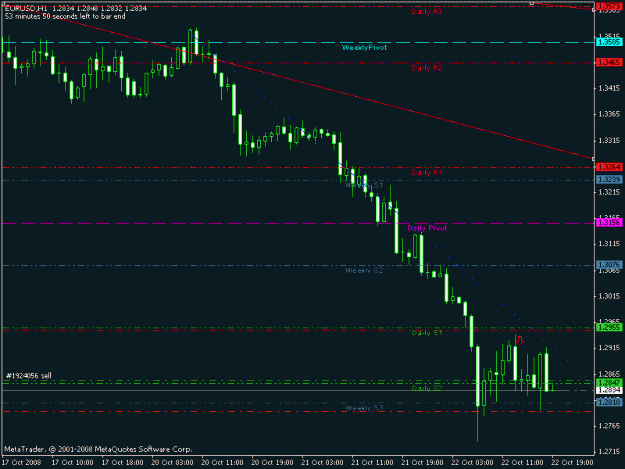Click the '20 Oct 19:00' time axis label
The height and width of the screenshot is (469, 625).
click(x=273, y=463)
